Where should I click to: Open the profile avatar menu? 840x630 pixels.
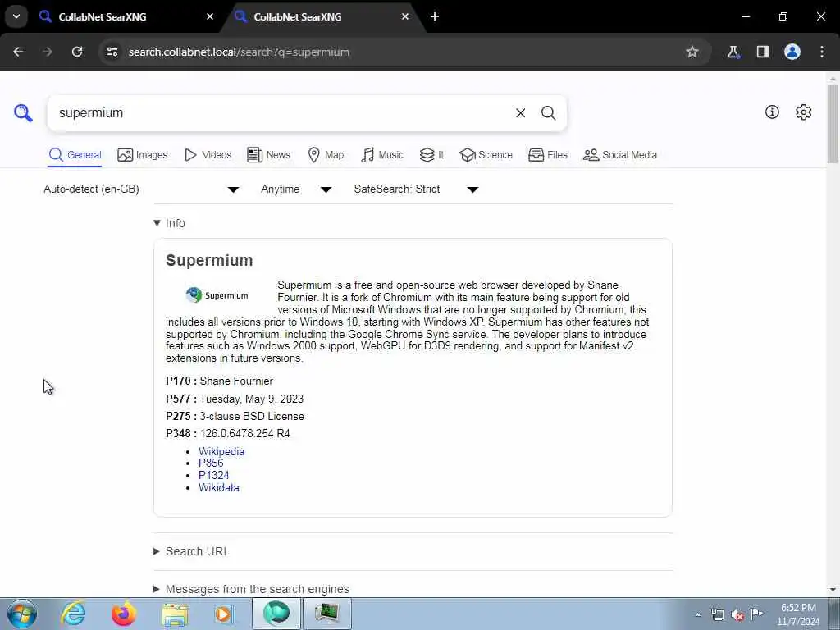(792, 52)
